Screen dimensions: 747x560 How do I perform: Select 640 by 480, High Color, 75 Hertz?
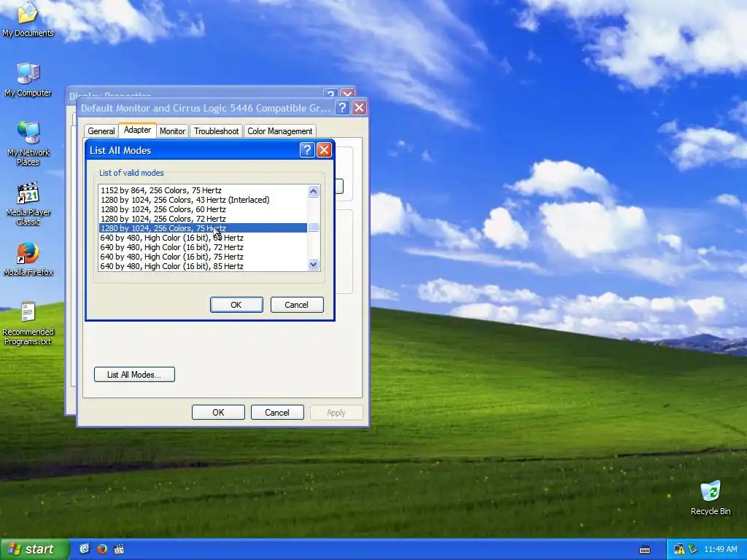(x=203, y=257)
